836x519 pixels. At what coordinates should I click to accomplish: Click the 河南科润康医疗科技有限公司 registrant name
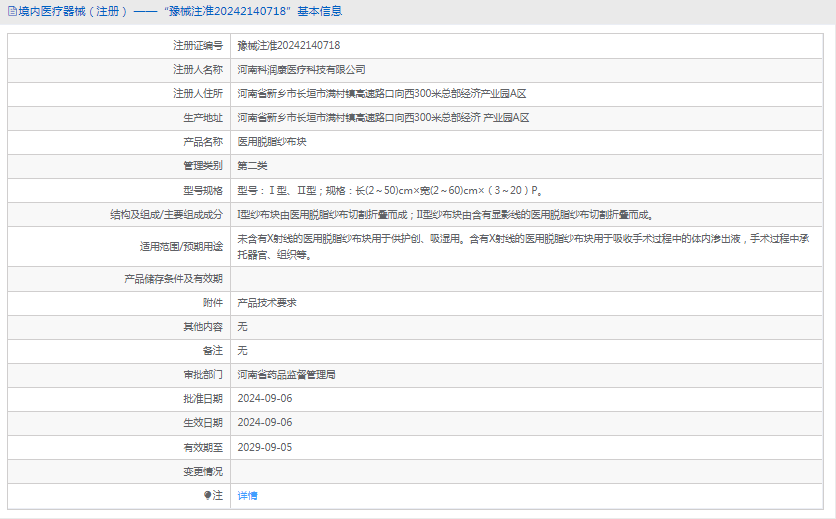(x=301, y=69)
